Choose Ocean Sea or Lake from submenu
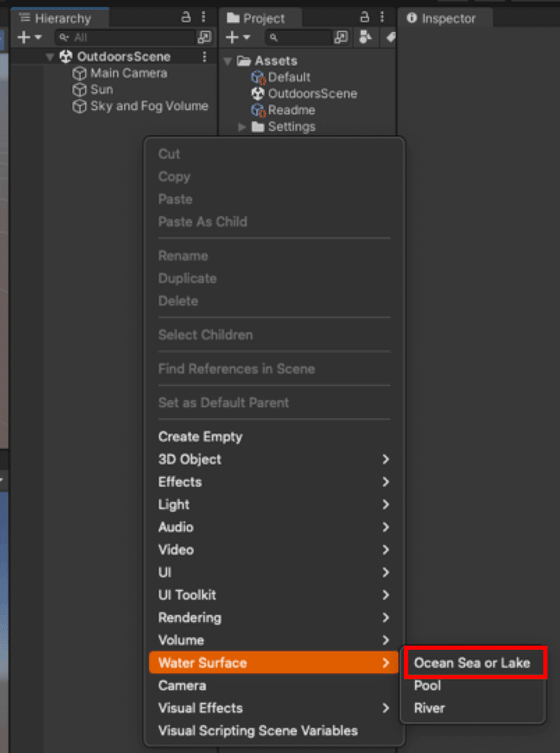Image resolution: width=560 pixels, height=753 pixels. coord(474,662)
